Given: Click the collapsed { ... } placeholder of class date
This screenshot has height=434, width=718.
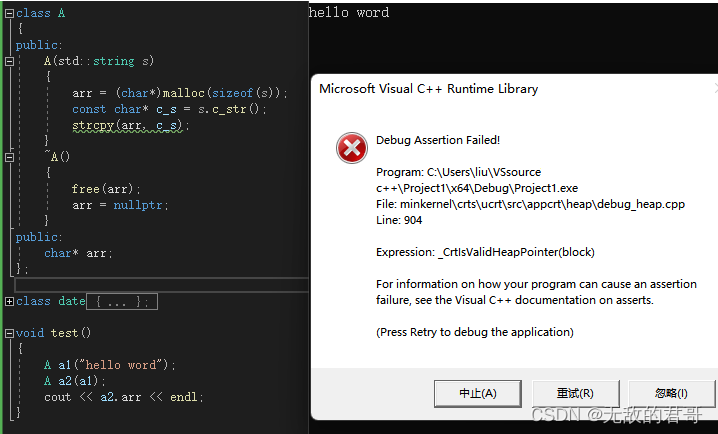Looking at the screenshot, I should (122, 301).
